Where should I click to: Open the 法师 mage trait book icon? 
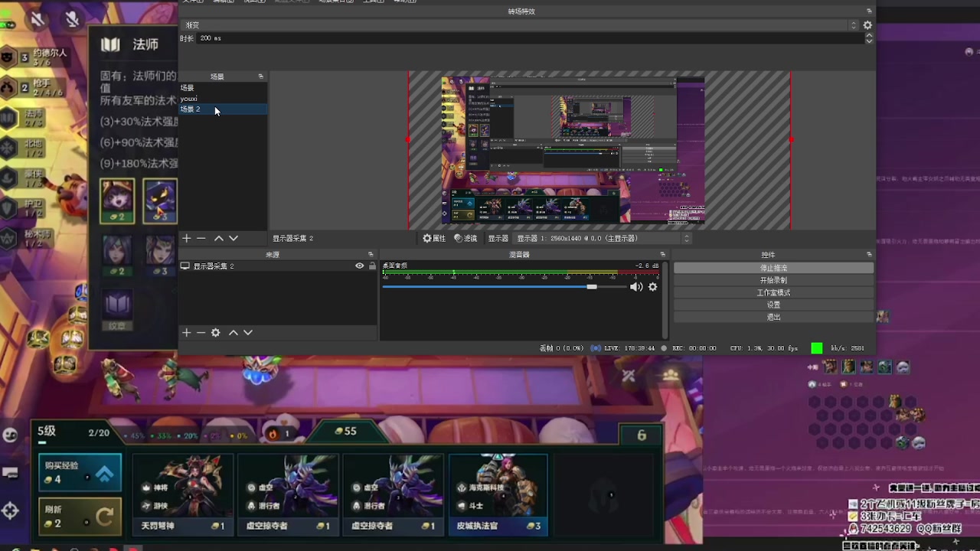pos(111,44)
